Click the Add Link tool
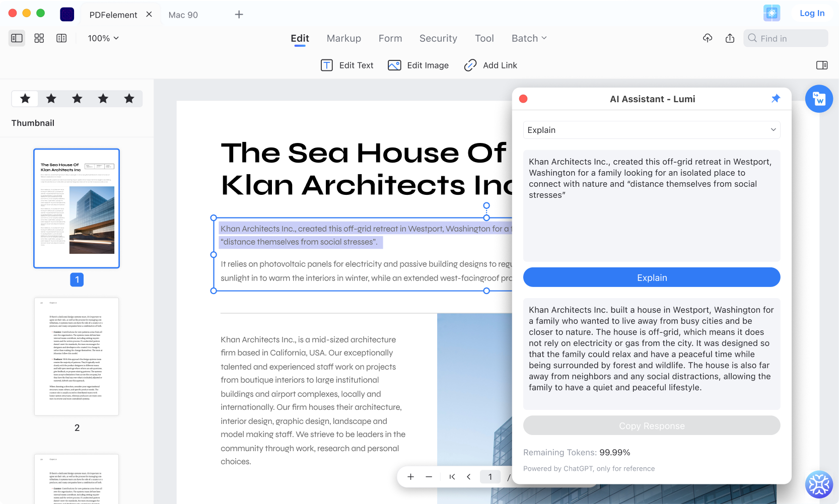This screenshot has width=839, height=504. point(491,65)
